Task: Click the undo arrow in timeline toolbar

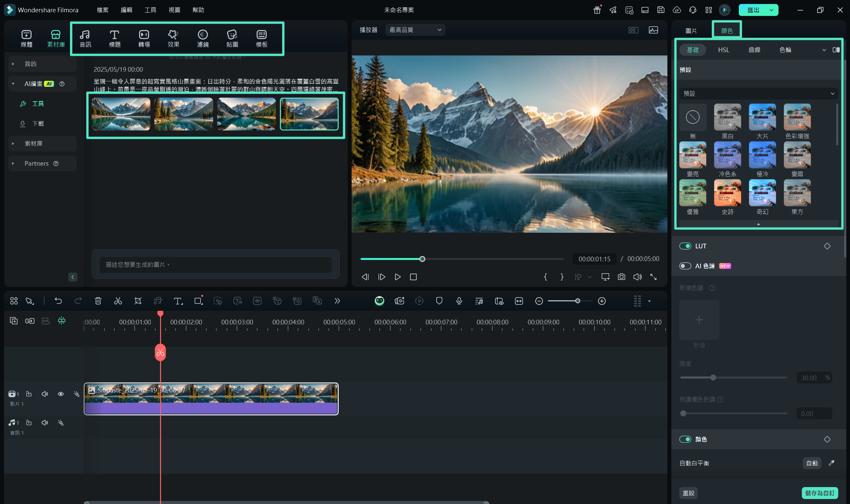Action: [58, 300]
